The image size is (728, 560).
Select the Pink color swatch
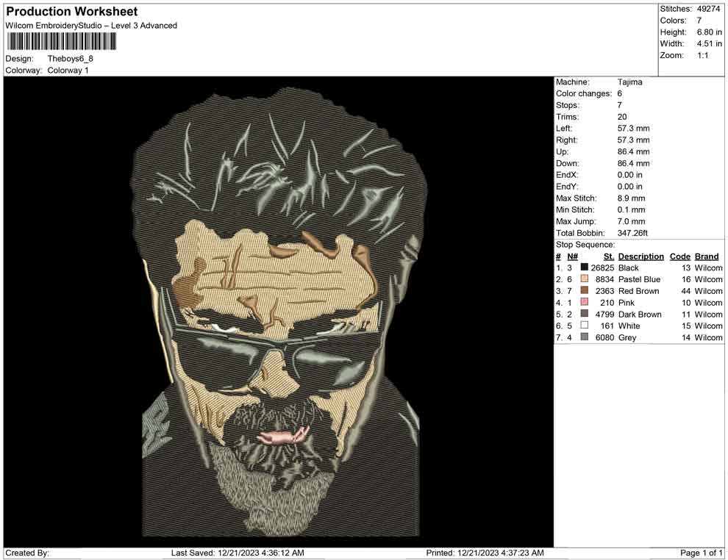pyautogui.click(x=585, y=303)
